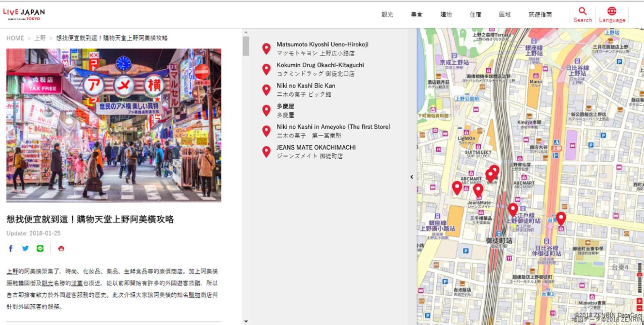Image resolution: width=644 pixels, height=325 pixels.
Task: Click pin icon beside Kokumin Drug Okachi-Kitaguchi
Action: pyautogui.click(x=266, y=69)
